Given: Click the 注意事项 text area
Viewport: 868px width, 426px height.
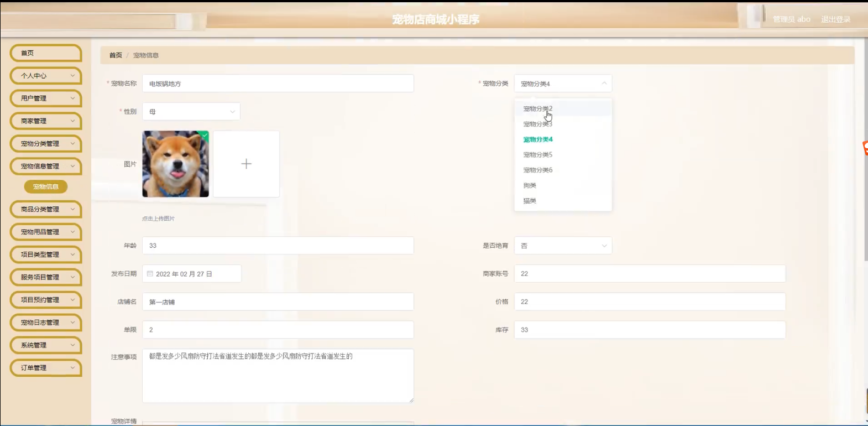Looking at the screenshot, I should 278,376.
